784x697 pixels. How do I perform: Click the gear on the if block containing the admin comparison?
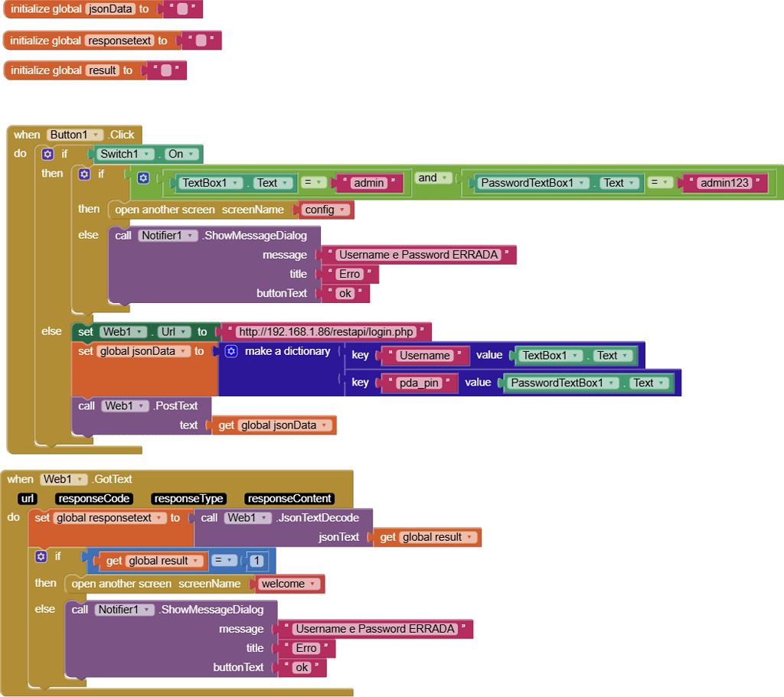(x=84, y=174)
